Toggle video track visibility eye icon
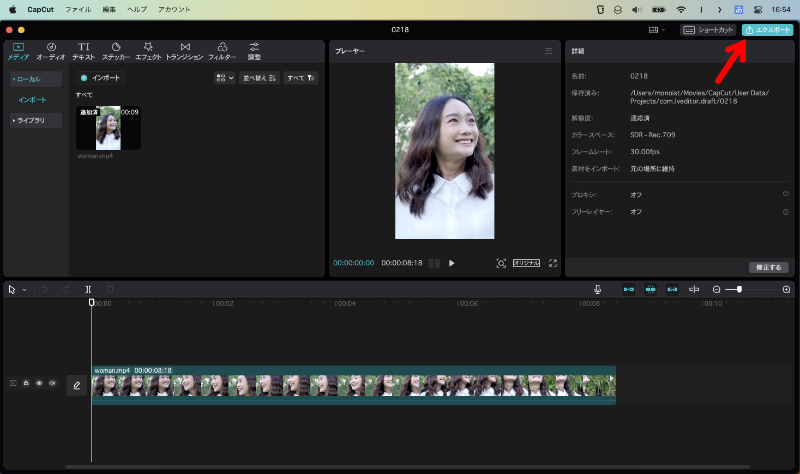Screen dimensions: 800x474 point(39,383)
